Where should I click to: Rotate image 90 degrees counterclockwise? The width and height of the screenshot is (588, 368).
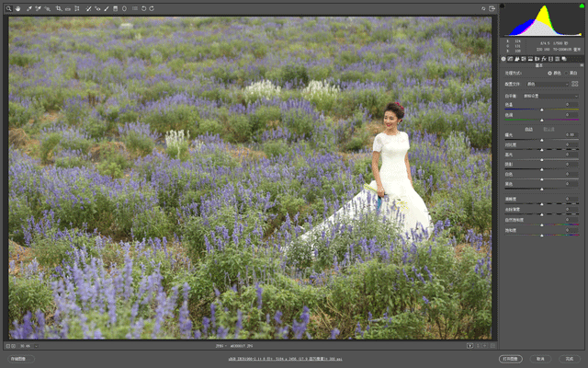click(x=143, y=8)
